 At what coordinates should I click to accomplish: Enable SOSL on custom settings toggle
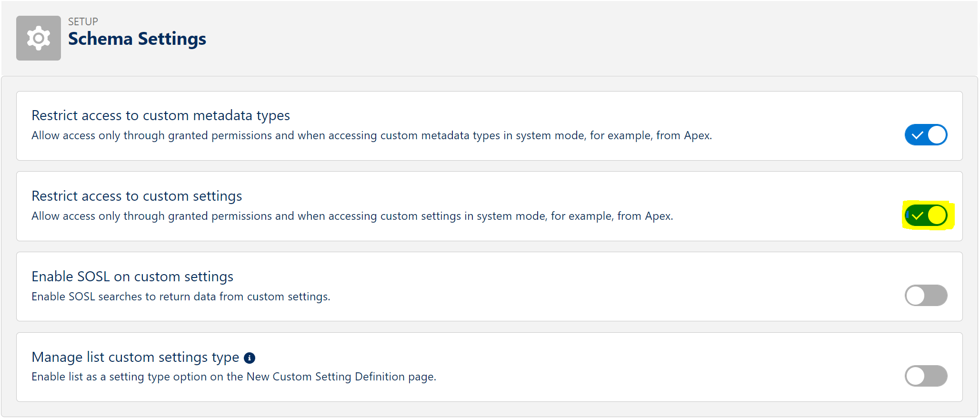click(926, 296)
